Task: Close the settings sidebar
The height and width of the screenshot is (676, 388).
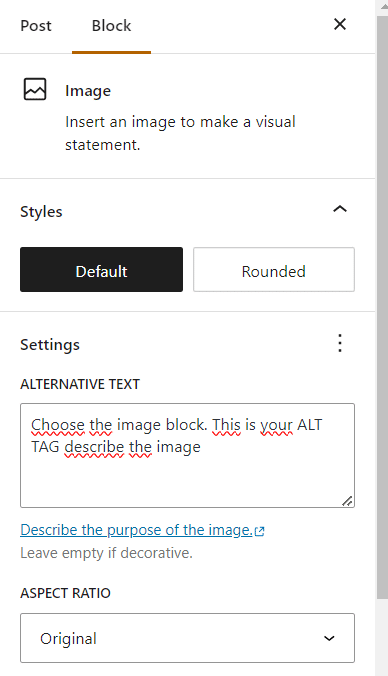Action: click(340, 24)
